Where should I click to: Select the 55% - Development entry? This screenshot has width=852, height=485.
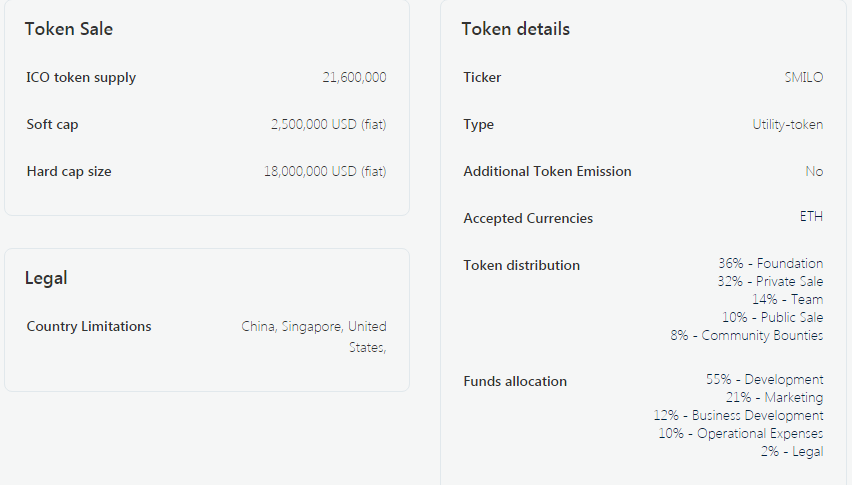tap(764, 379)
